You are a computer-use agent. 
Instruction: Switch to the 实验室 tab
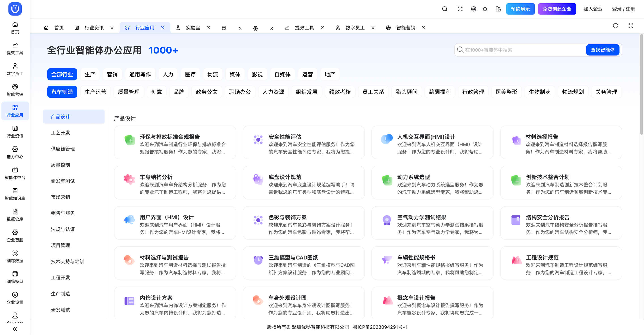tap(193, 28)
